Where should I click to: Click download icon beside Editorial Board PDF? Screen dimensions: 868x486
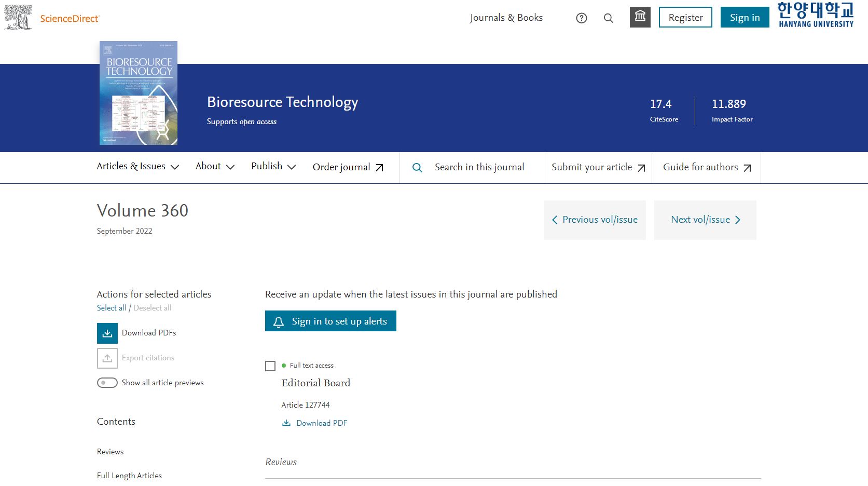286,423
